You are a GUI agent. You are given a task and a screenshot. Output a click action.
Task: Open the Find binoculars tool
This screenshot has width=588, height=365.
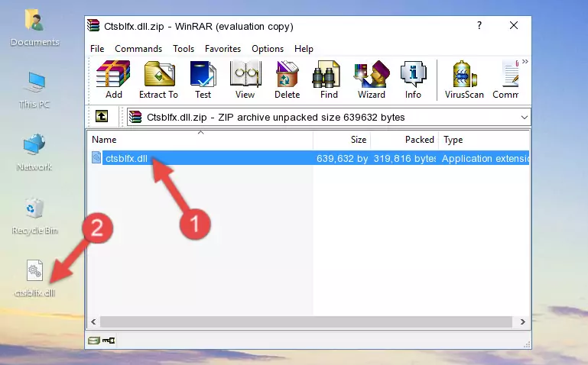click(329, 79)
